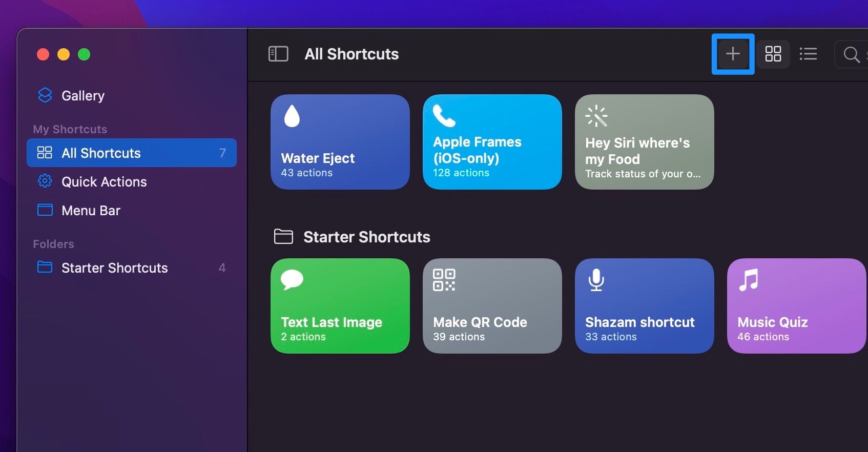This screenshot has width=868, height=452.
Task: Click the music note icon on Music Quiz
Action: click(x=749, y=280)
